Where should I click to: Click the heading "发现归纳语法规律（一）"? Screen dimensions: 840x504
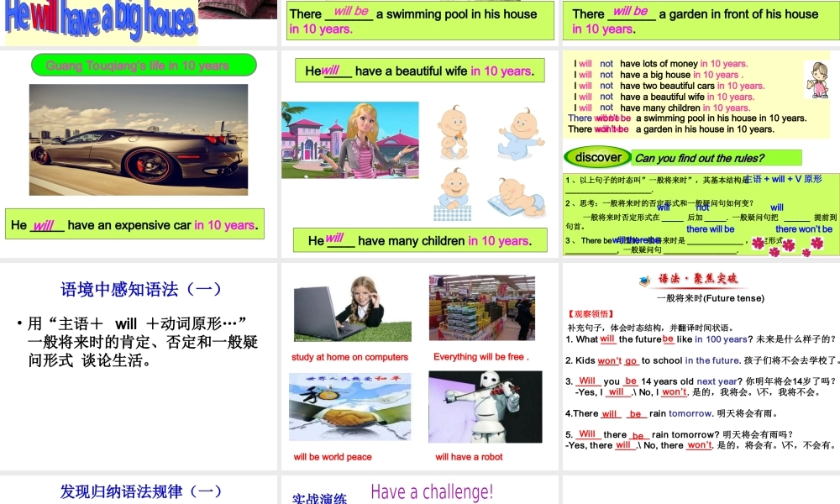[141, 491]
